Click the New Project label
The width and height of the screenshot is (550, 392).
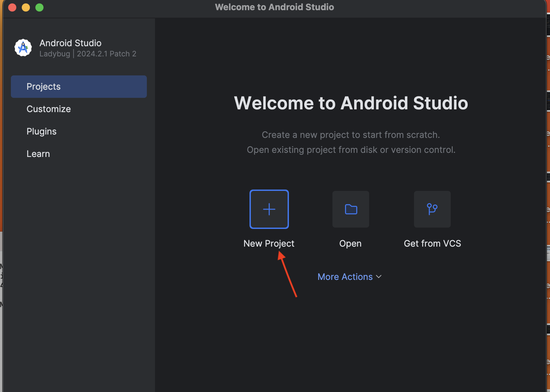(x=269, y=244)
